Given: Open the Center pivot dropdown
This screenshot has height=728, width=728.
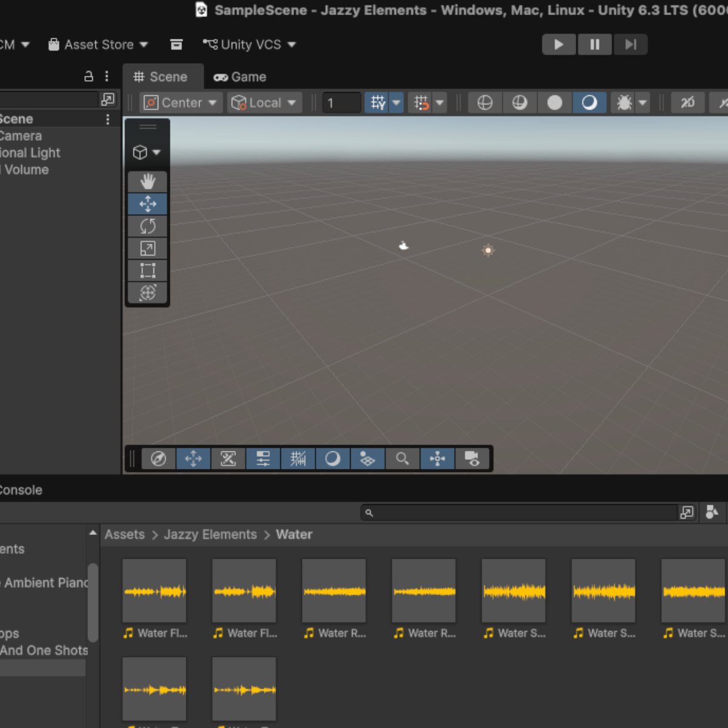Looking at the screenshot, I should 180,103.
